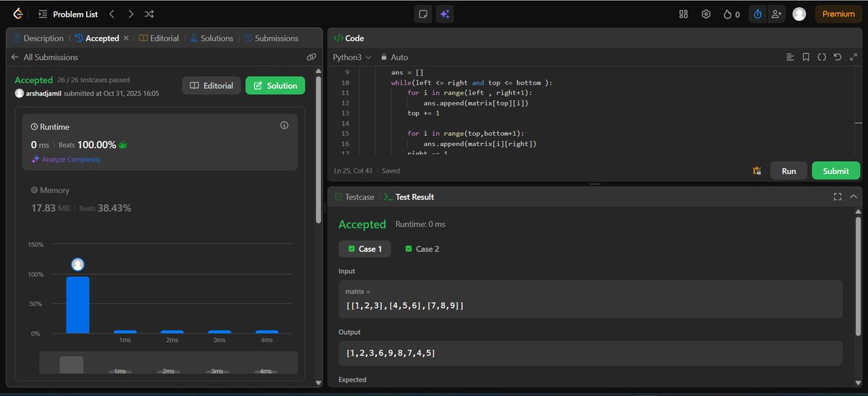Click the Runtime info icon
Viewport: 868px width, 396px height.
click(284, 125)
